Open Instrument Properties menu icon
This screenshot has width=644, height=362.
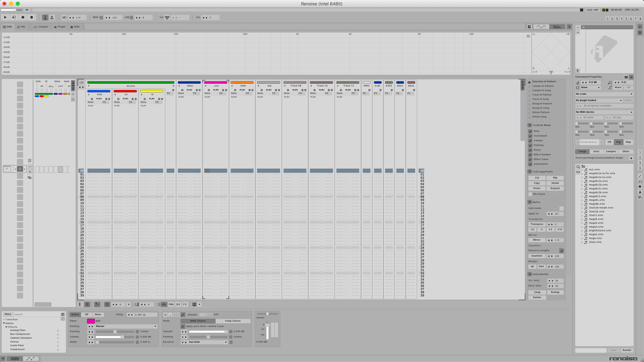[626, 77]
